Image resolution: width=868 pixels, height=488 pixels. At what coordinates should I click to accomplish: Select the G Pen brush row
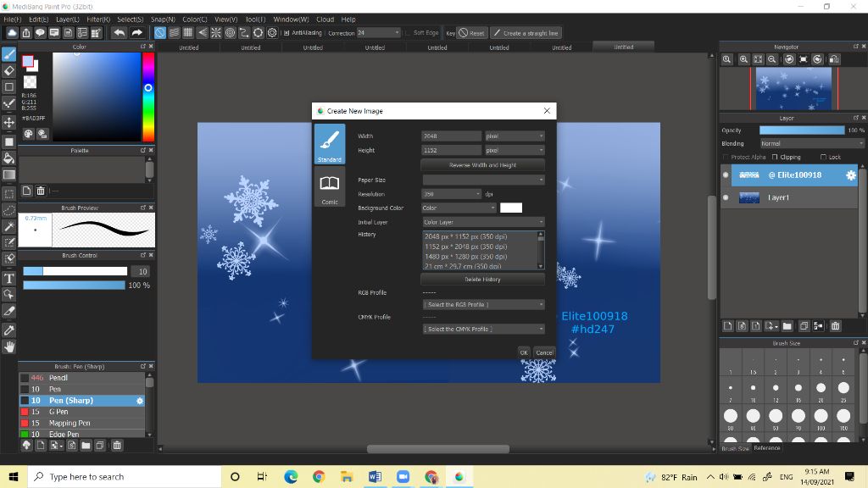[82, 413]
